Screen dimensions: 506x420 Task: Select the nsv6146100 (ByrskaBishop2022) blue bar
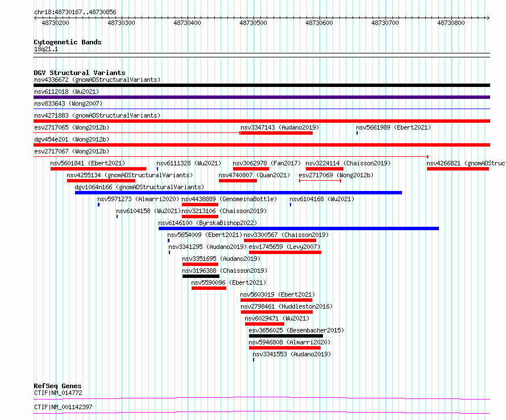pos(298,228)
